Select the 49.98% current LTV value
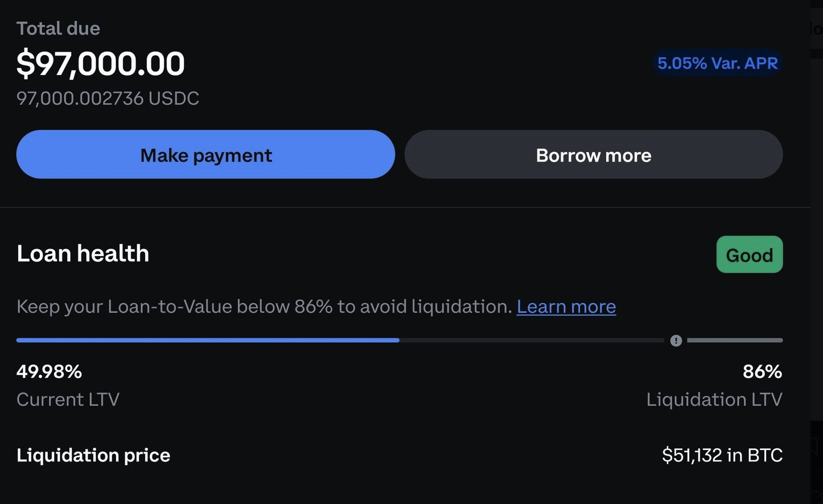 [49, 371]
